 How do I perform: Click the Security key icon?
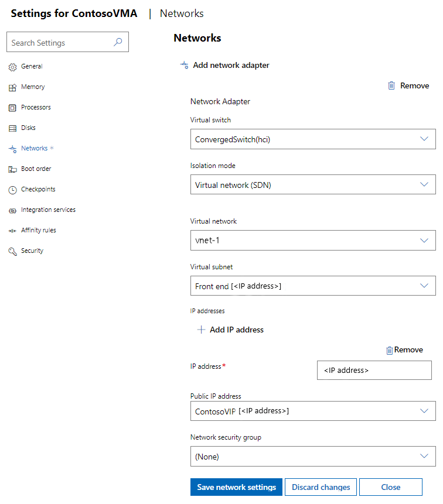(12, 251)
